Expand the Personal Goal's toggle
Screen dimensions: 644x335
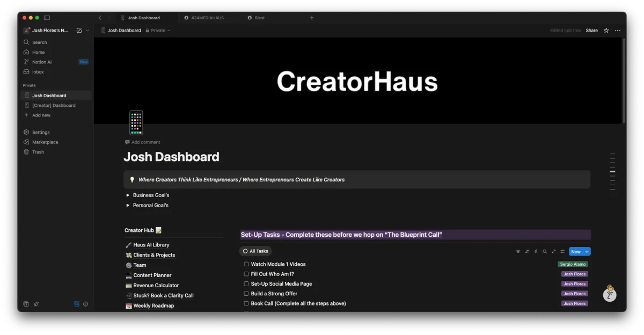128,205
